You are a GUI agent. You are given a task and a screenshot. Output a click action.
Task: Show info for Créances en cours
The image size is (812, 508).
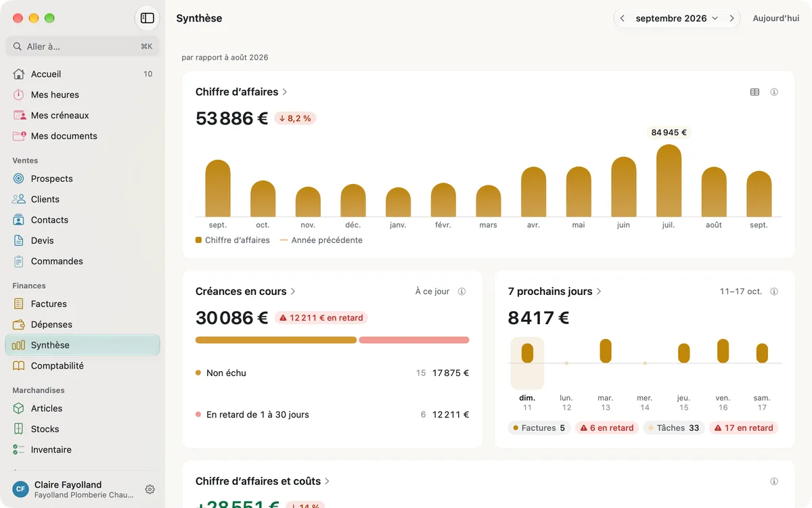(461, 292)
